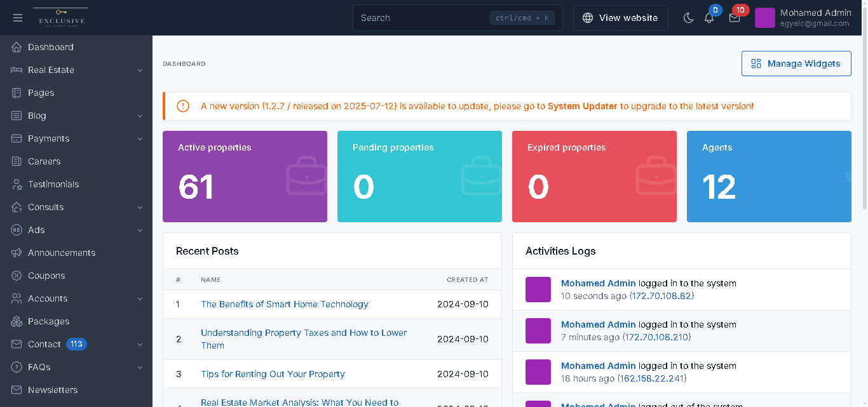Collapse the sidebar using the hamburger icon
This screenshot has width=868, height=407.
coord(17,17)
